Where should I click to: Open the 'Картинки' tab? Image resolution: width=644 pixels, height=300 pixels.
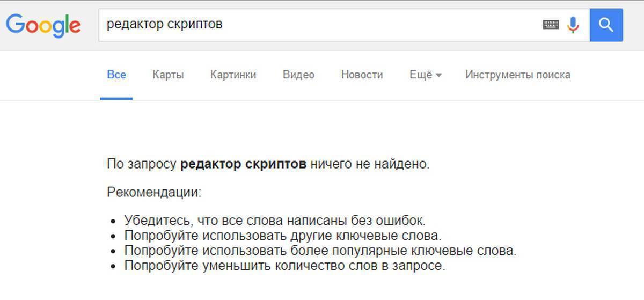[233, 75]
